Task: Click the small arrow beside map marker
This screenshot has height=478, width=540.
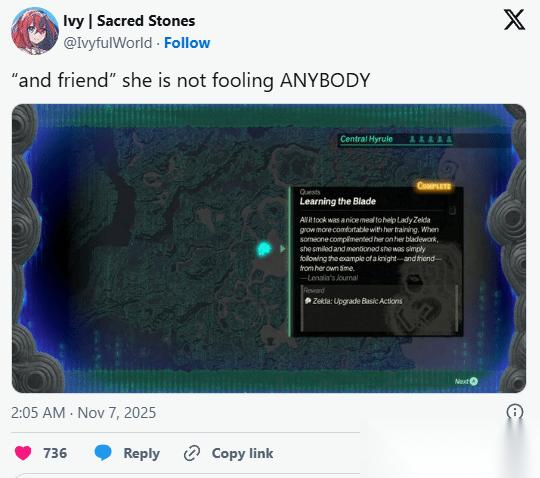Action: [283, 248]
